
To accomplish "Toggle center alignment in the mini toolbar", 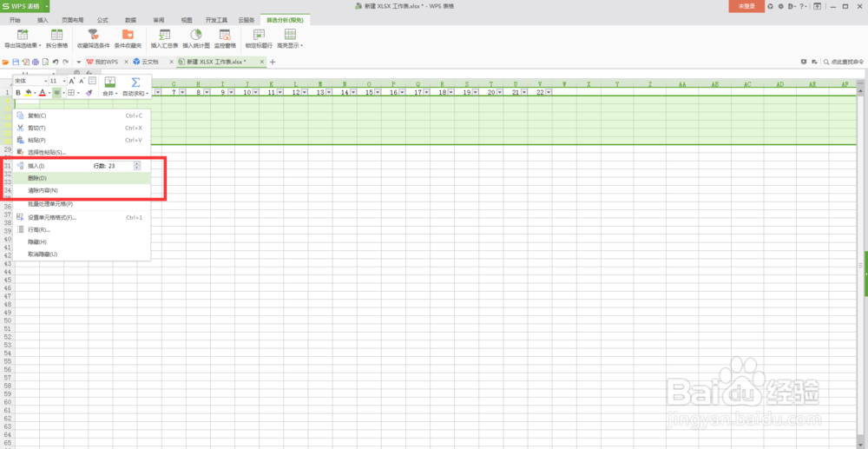I will [56, 93].
